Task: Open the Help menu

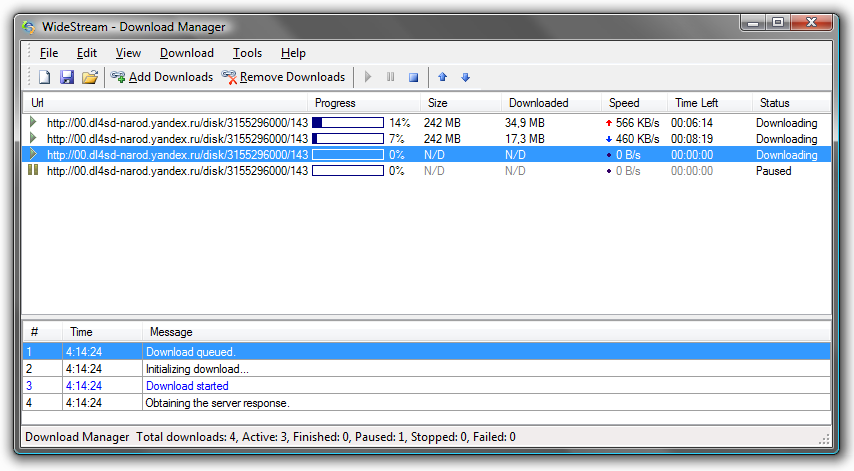Action: pyautogui.click(x=293, y=53)
